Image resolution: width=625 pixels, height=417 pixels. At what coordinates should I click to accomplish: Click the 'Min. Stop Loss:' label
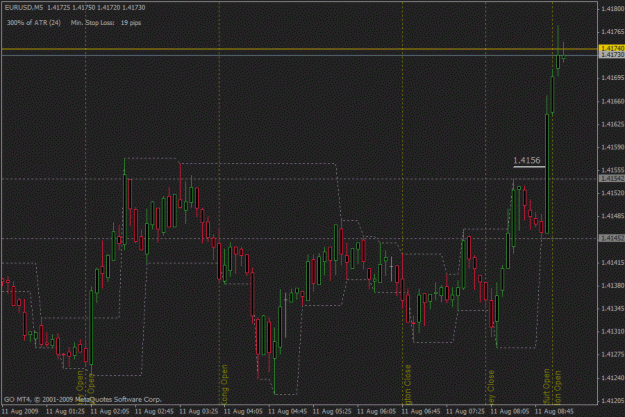(92, 23)
